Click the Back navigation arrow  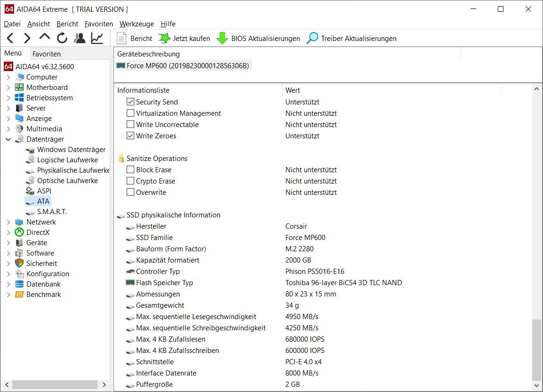pos(10,39)
